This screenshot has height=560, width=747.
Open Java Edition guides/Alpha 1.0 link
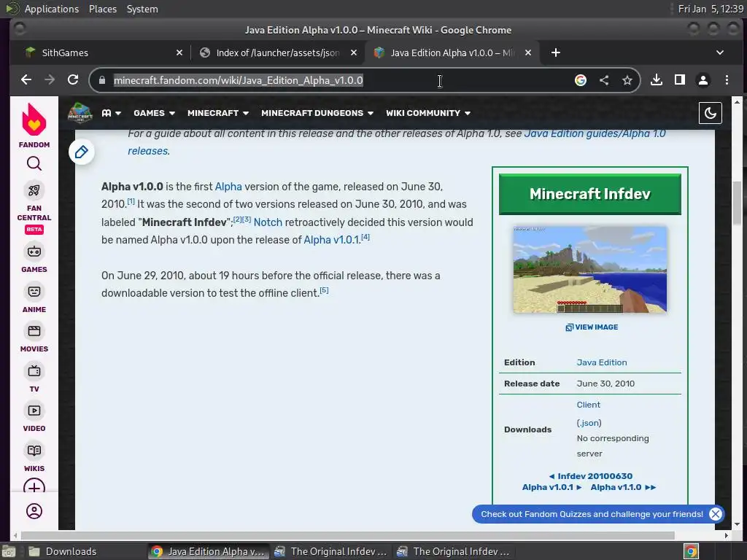tap(595, 134)
